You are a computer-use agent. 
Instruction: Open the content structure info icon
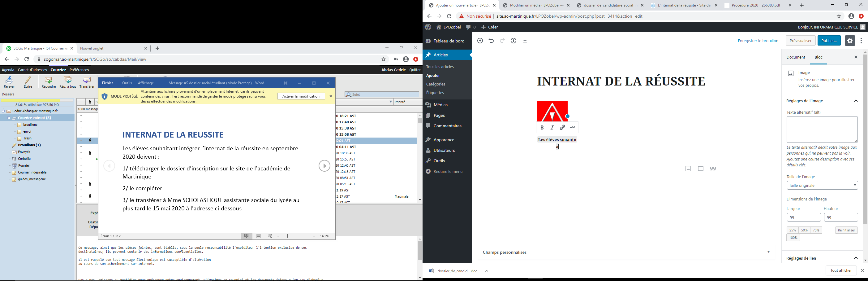pos(513,41)
